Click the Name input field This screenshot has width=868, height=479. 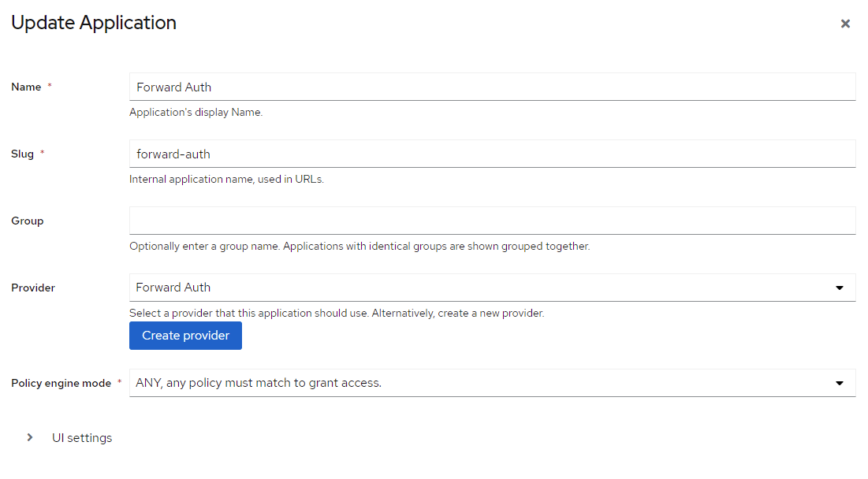point(492,87)
